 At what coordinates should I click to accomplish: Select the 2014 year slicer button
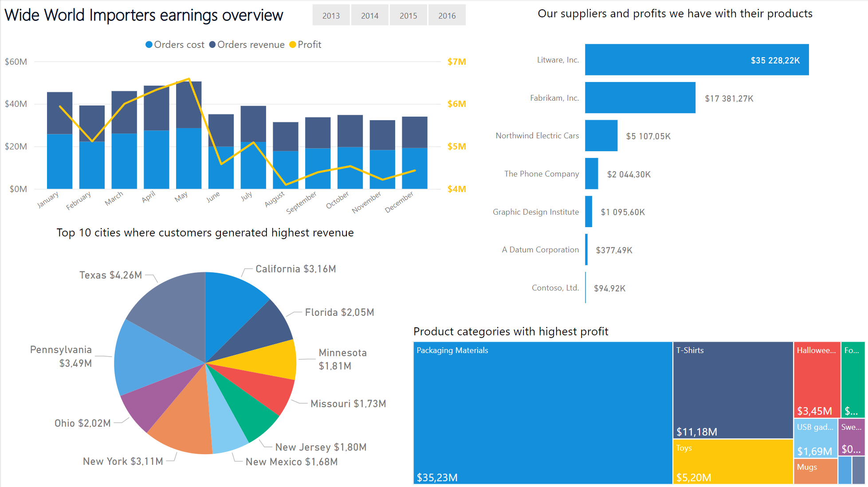coord(369,16)
